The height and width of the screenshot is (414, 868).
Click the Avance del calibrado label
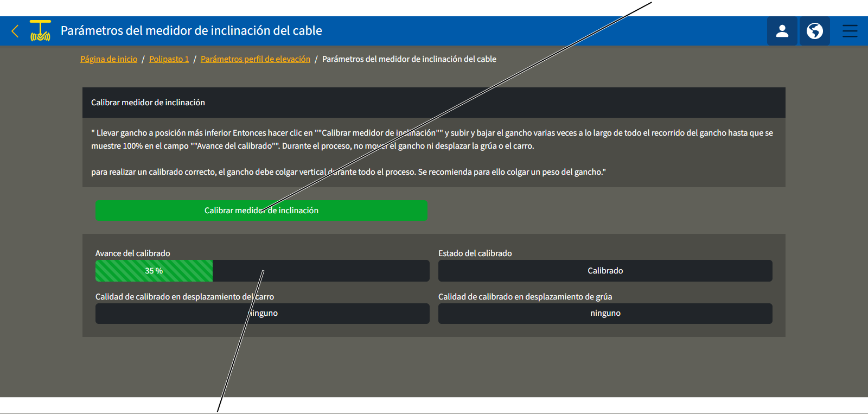(133, 253)
